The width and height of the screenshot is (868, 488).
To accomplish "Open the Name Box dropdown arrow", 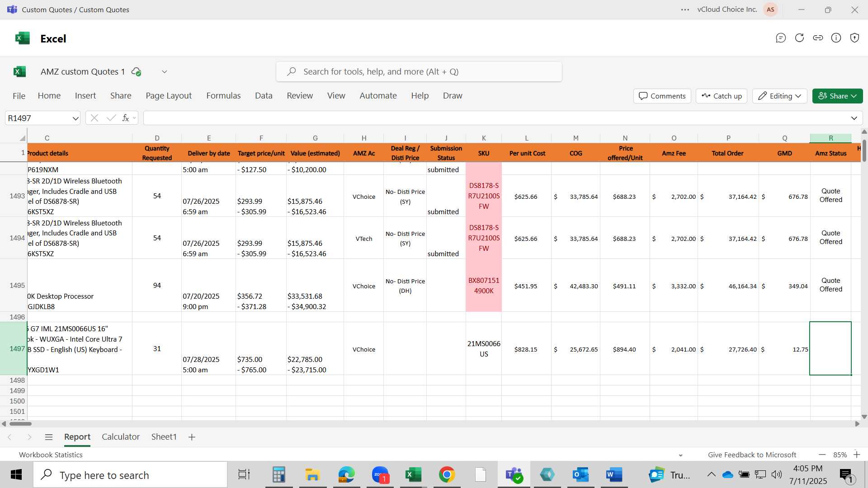I will click(75, 118).
